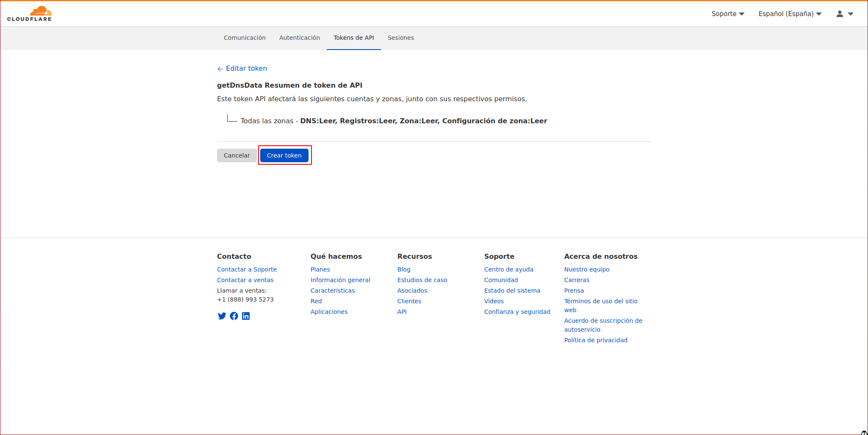Open the Twitter social icon

coord(222,316)
